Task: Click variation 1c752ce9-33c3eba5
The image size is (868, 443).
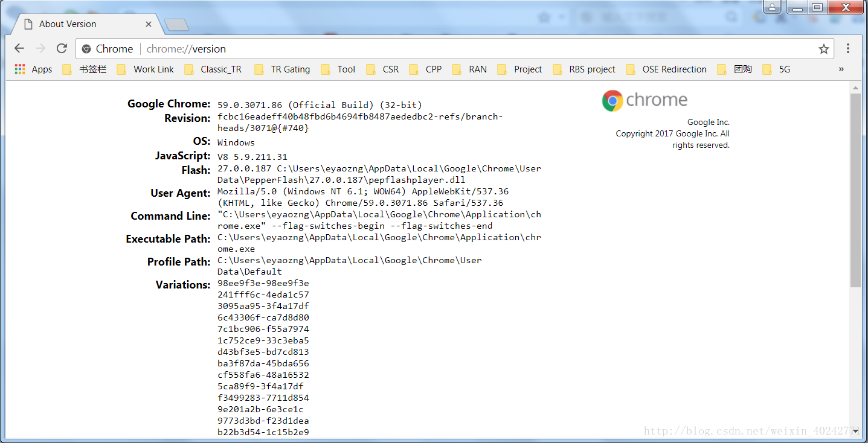Action: tap(263, 340)
